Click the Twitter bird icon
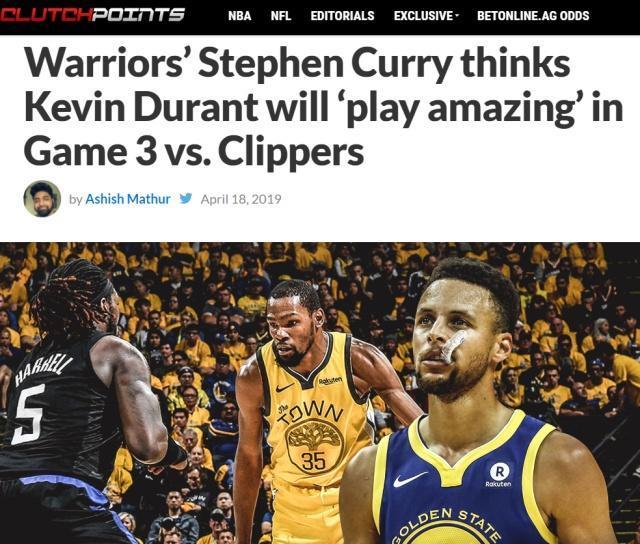 [x=186, y=198]
